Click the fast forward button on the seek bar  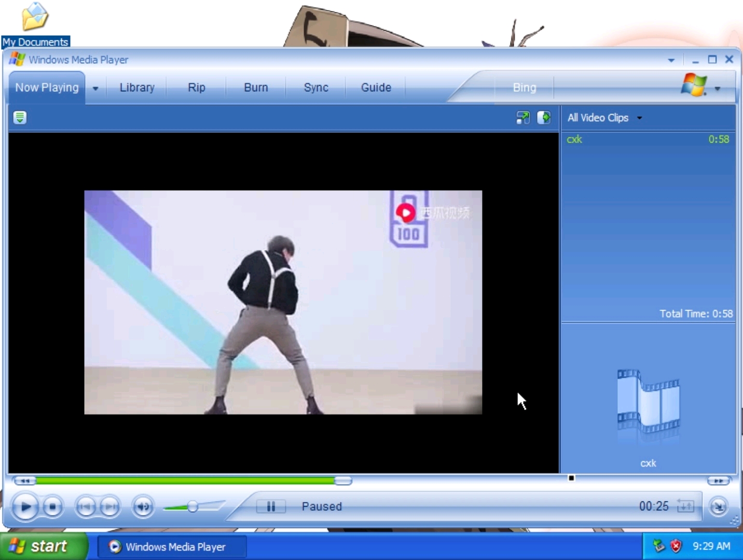tap(719, 481)
